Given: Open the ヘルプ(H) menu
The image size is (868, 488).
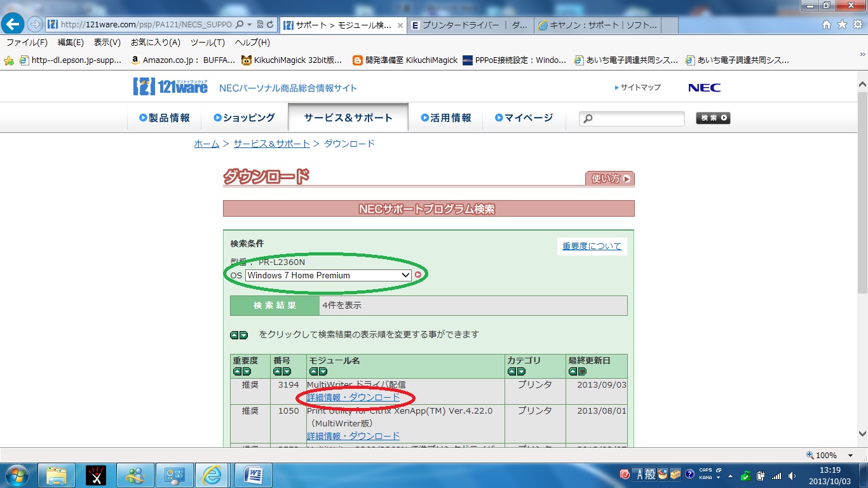Looking at the screenshot, I should tap(252, 43).
